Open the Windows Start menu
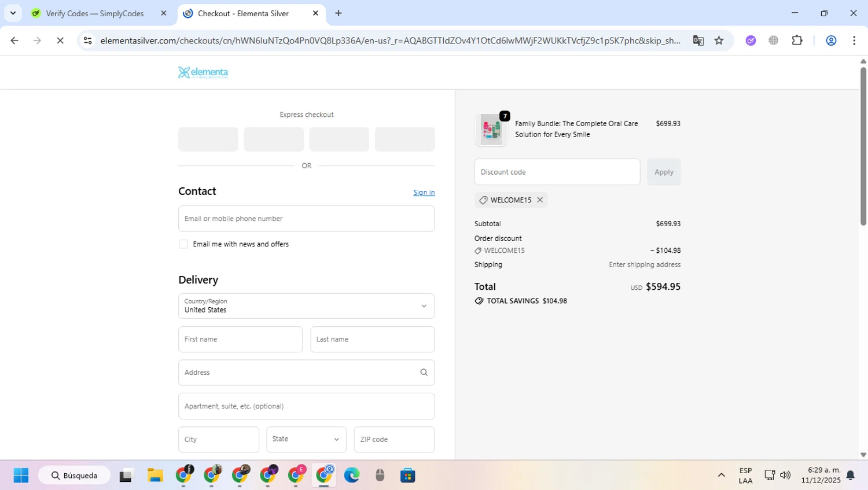This screenshot has width=868, height=490. [x=21, y=476]
